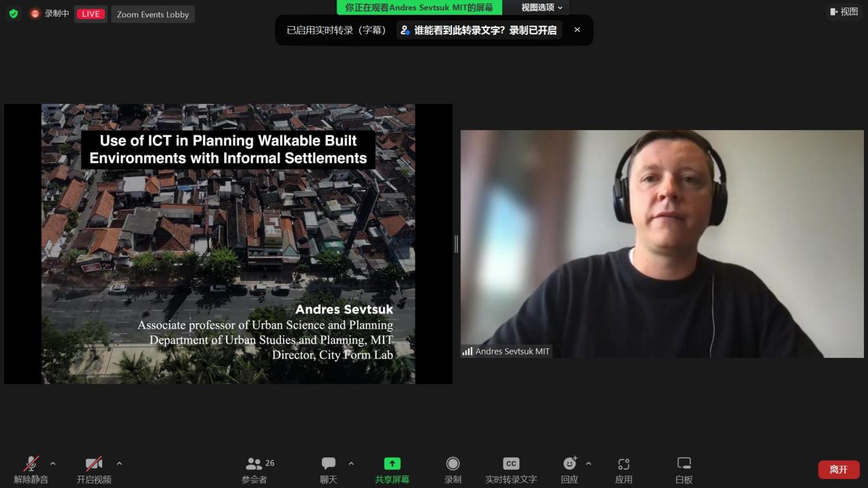The width and height of the screenshot is (868, 488).
Task: Expand video options arrow beside camera
Action: coord(119,463)
